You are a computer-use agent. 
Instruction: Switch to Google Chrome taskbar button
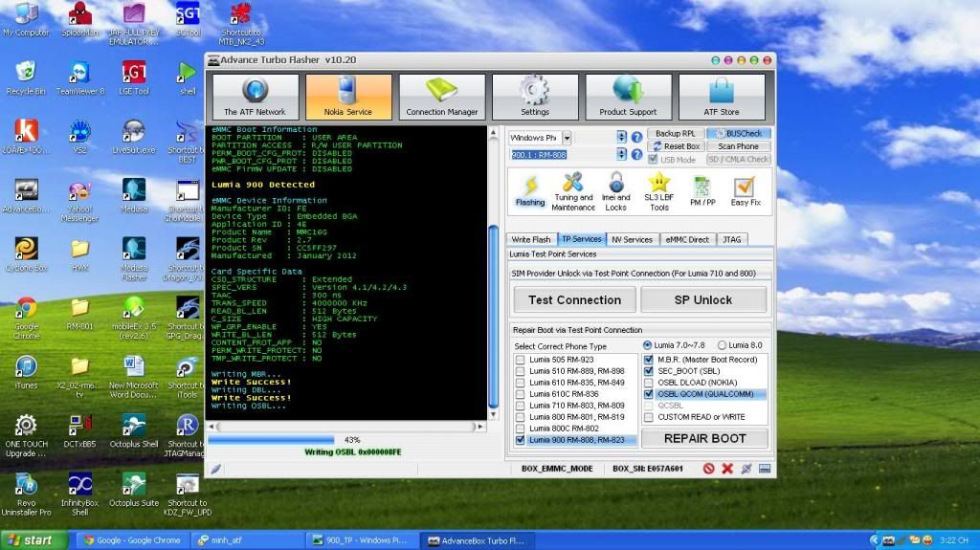point(133,540)
